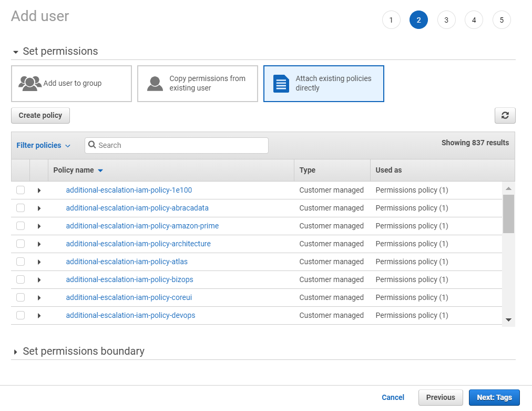Refresh the policy list

[x=504, y=115]
